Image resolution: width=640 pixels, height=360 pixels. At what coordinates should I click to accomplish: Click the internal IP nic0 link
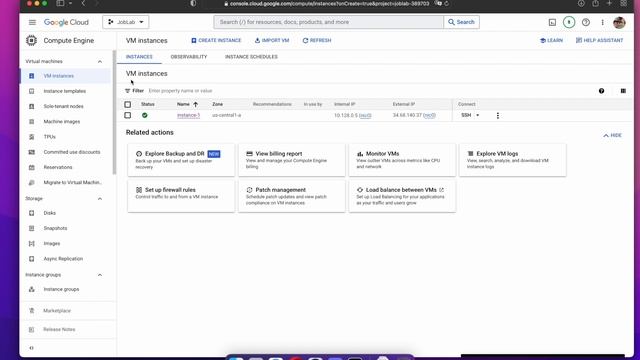365,116
